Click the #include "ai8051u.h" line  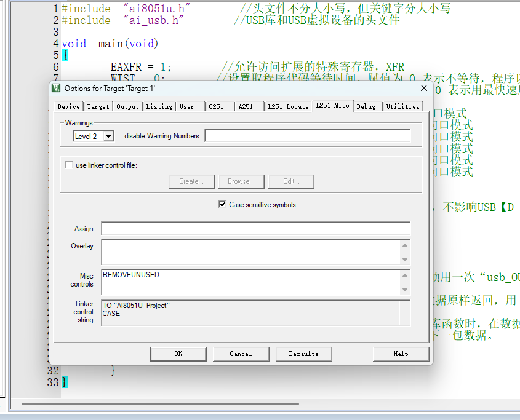coord(126,8)
